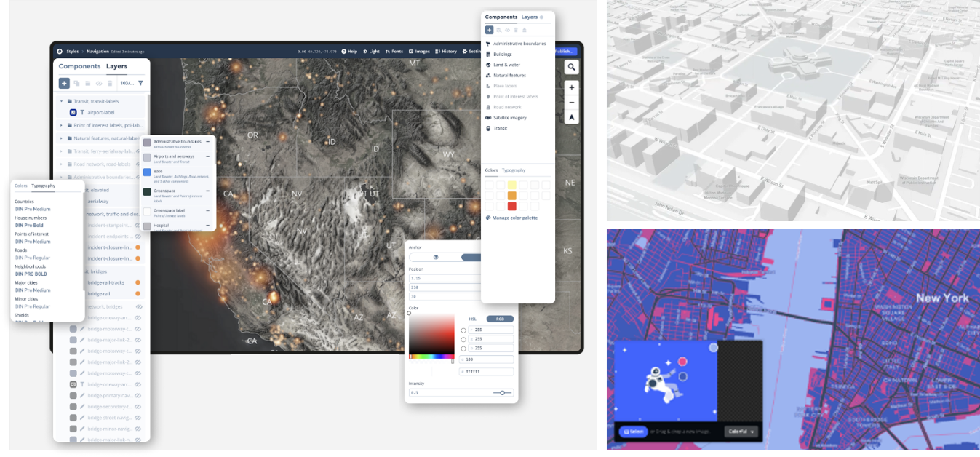The height and width of the screenshot is (457, 980).
Task: Select the globe anchor option
Action: click(435, 257)
